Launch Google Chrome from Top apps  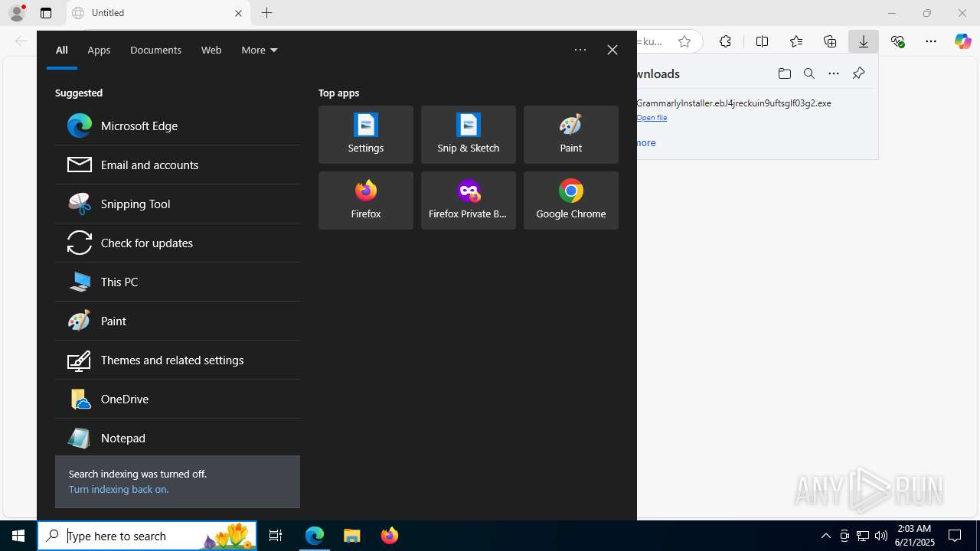[x=571, y=201]
